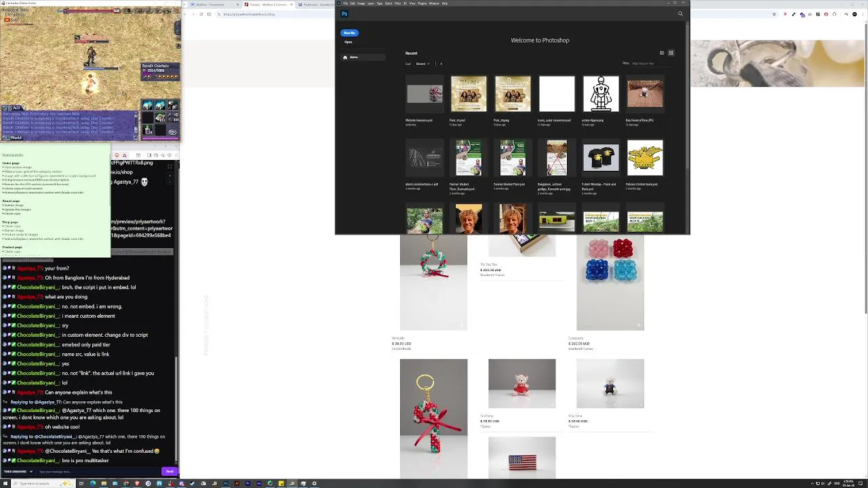Screen dimensions: 868x488
Task: Click the taskbar search box
Action: click(x=45, y=483)
